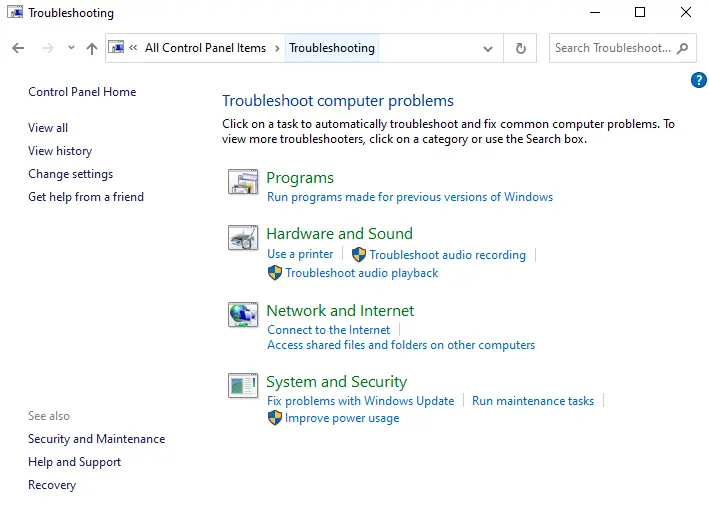Click the shield icon beside Troubleshoot audio recording
709x510 pixels.
(x=359, y=255)
